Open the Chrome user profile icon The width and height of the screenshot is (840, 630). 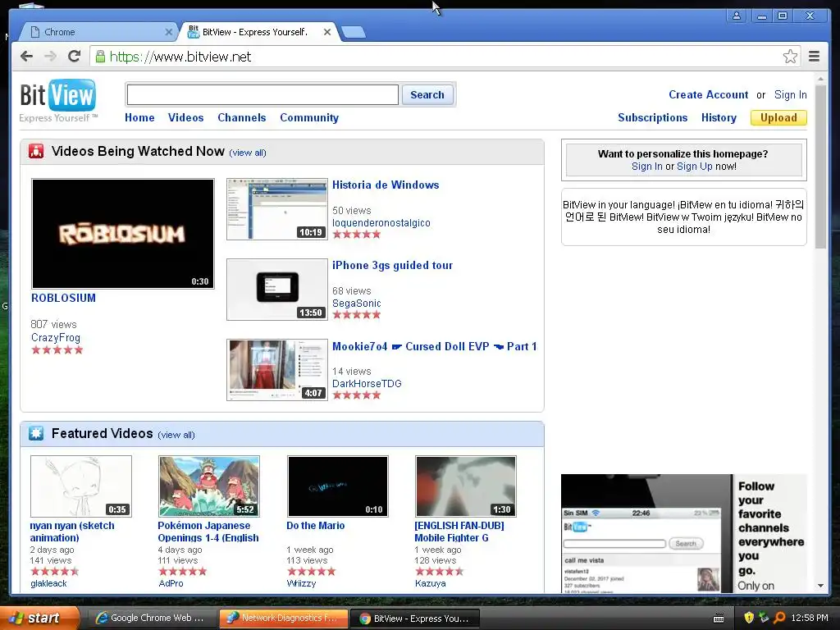pyautogui.click(x=737, y=16)
